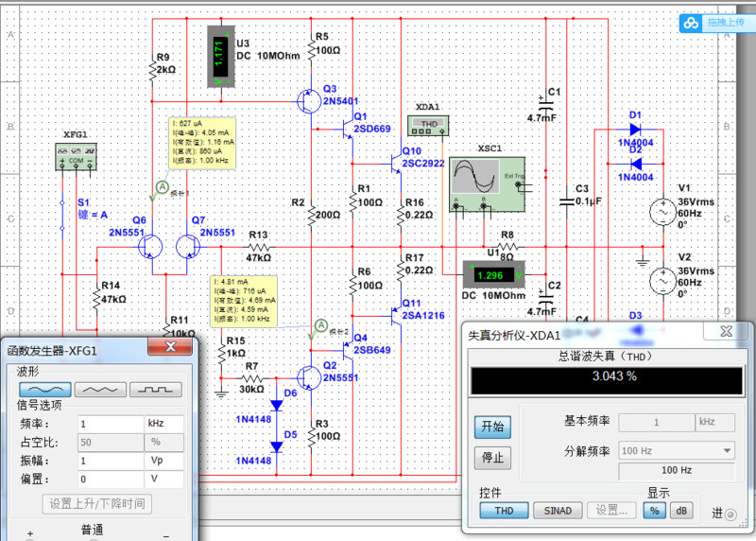
Task: Set display to dB units
Action: 680,511
